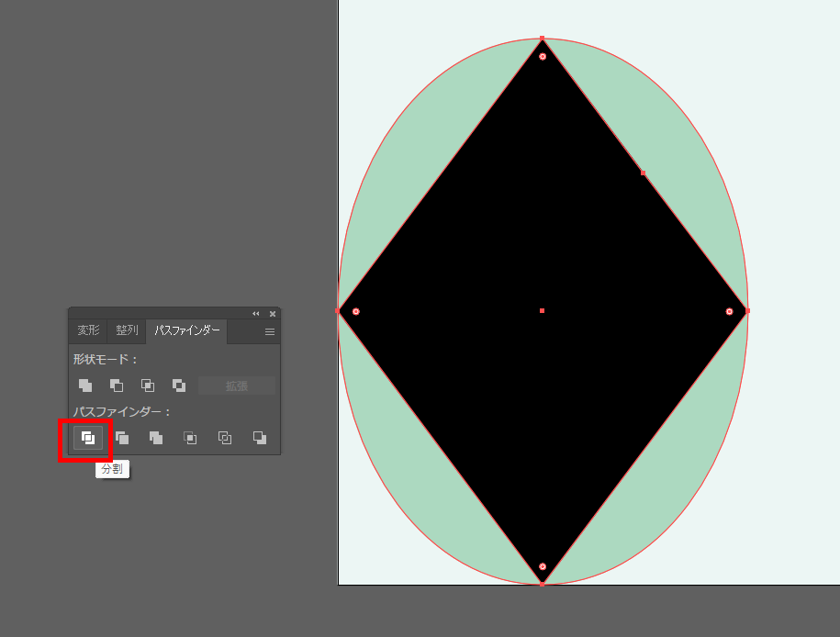
Task: Close the Pathfinder panel with the X
Action: point(273,314)
